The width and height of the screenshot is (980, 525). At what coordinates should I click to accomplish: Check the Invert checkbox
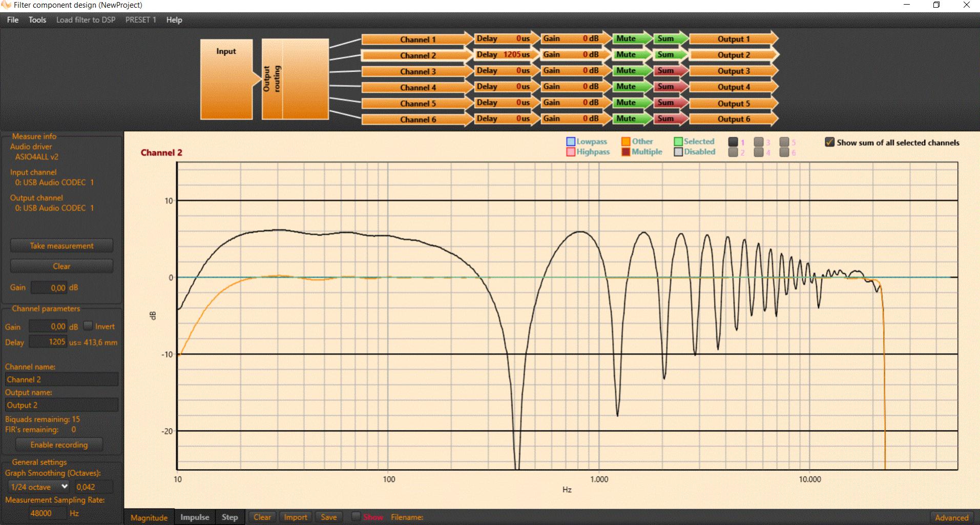pos(88,326)
